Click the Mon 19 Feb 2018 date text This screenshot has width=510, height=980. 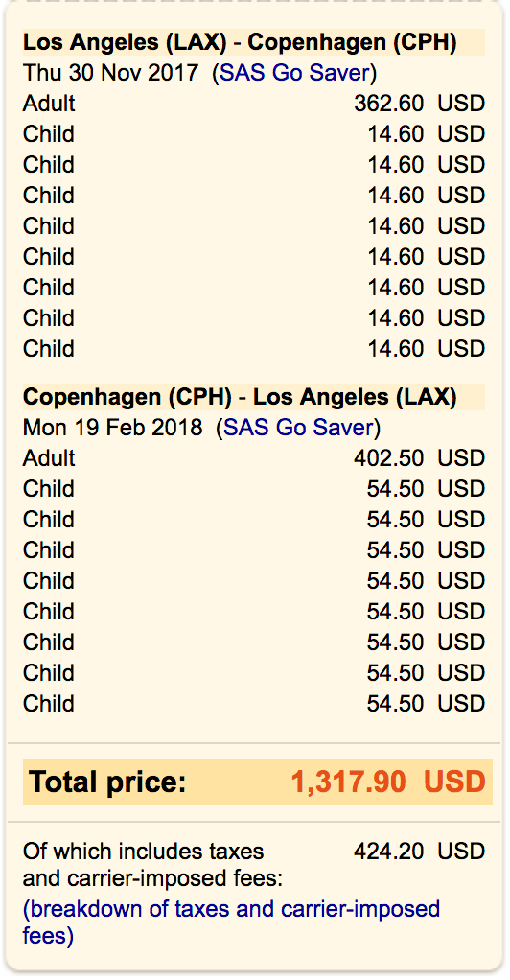pos(113,428)
